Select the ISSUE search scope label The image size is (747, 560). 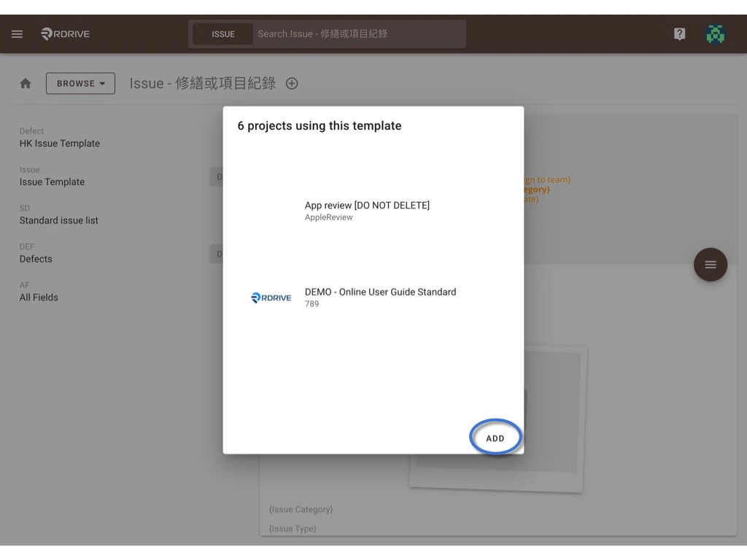[222, 34]
